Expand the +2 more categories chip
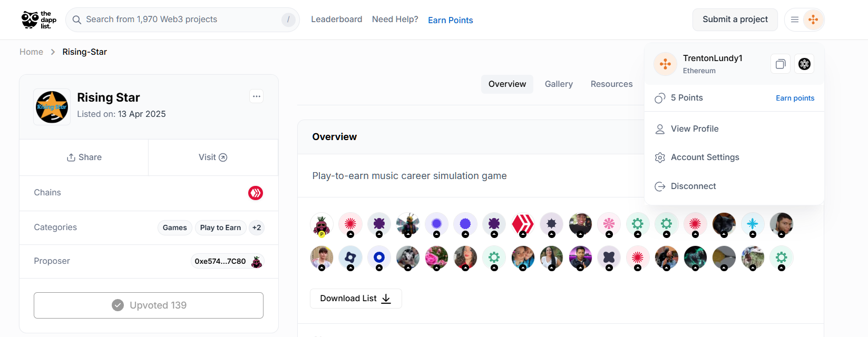Screen dimensions: 868x337 pos(257,227)
